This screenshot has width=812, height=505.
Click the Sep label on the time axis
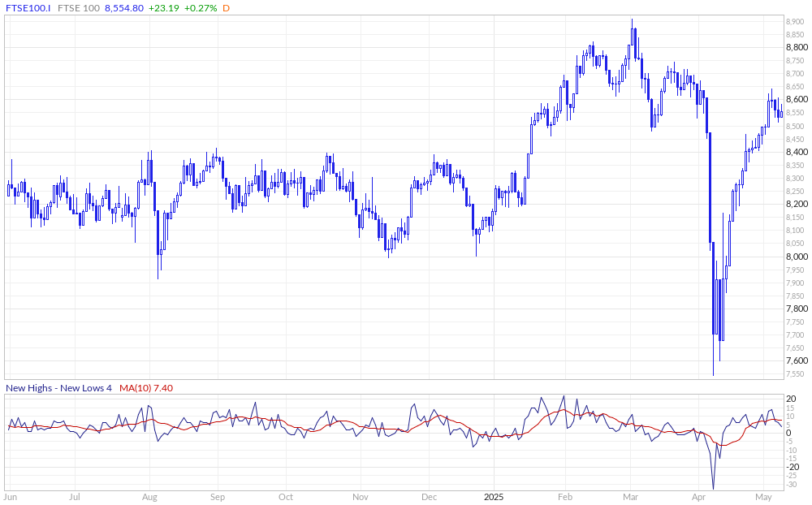[x=218, y=497]
